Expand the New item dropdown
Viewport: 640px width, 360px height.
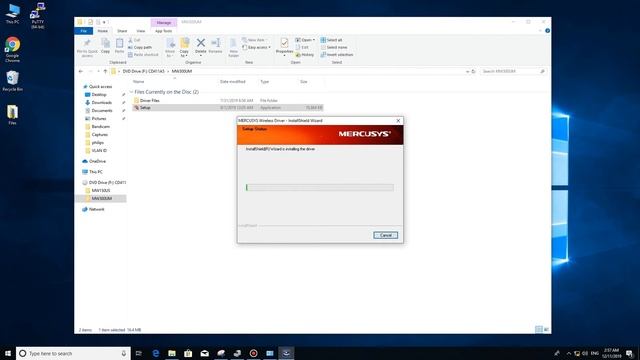pyautogui.click(x=256, y=40)
